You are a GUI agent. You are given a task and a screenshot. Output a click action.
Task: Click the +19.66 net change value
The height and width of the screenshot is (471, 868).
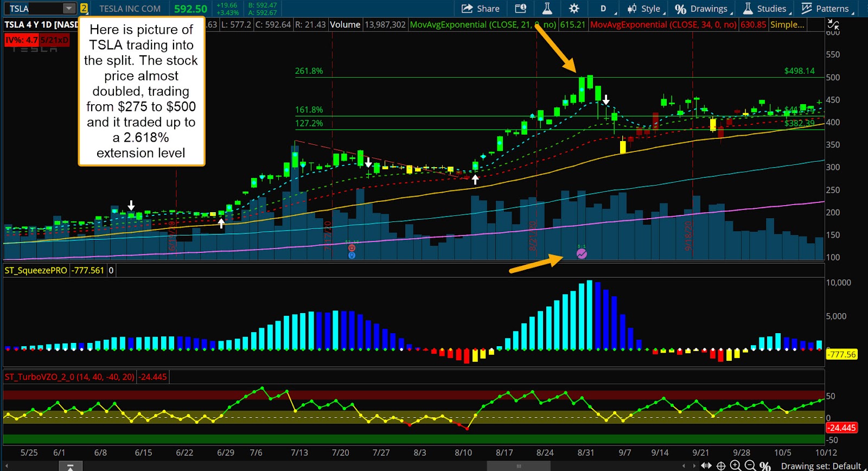(x=227, y=5)
